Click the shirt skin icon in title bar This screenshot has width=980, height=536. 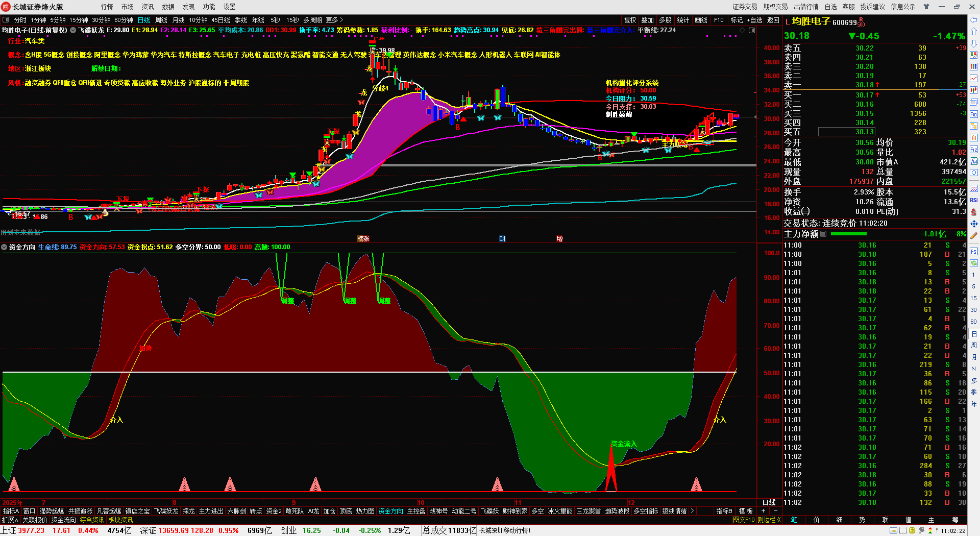coord(926,7)
